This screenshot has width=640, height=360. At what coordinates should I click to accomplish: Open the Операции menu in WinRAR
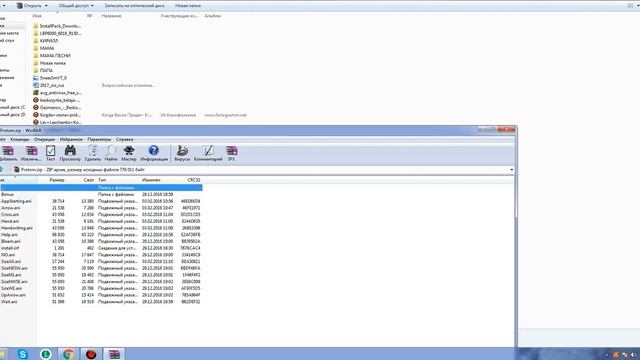click(44, 140)
